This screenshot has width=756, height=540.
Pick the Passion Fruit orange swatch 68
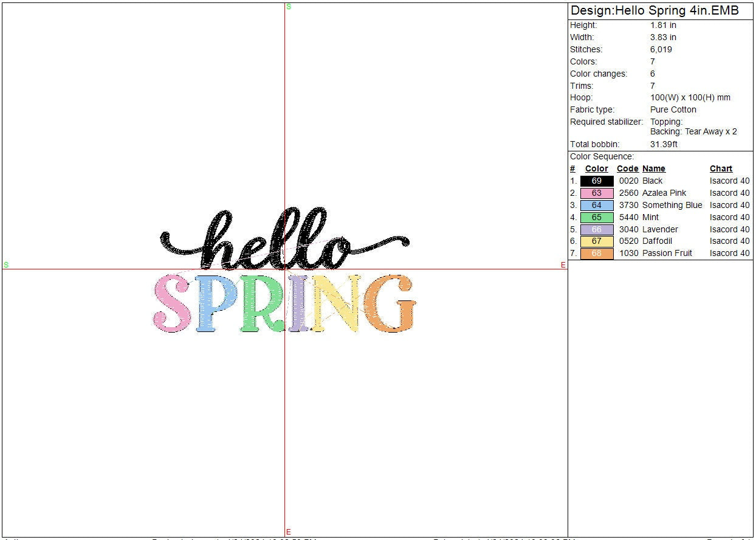(x=596, y=254)
